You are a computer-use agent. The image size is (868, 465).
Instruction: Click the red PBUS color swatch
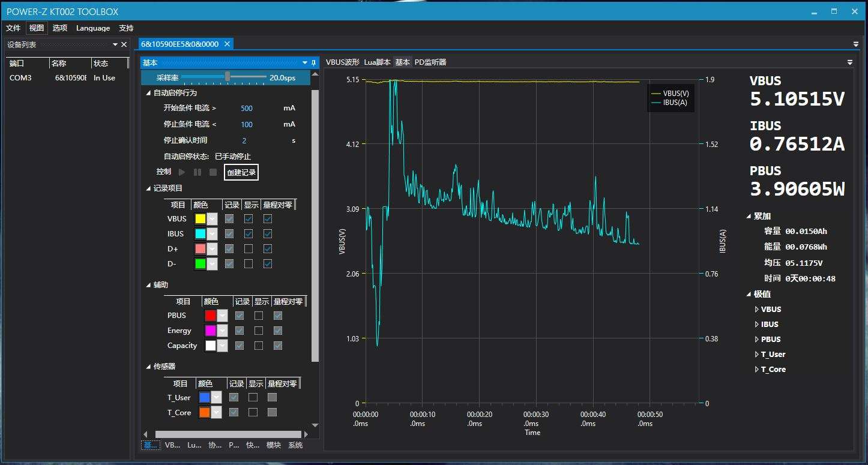[211, 316]
